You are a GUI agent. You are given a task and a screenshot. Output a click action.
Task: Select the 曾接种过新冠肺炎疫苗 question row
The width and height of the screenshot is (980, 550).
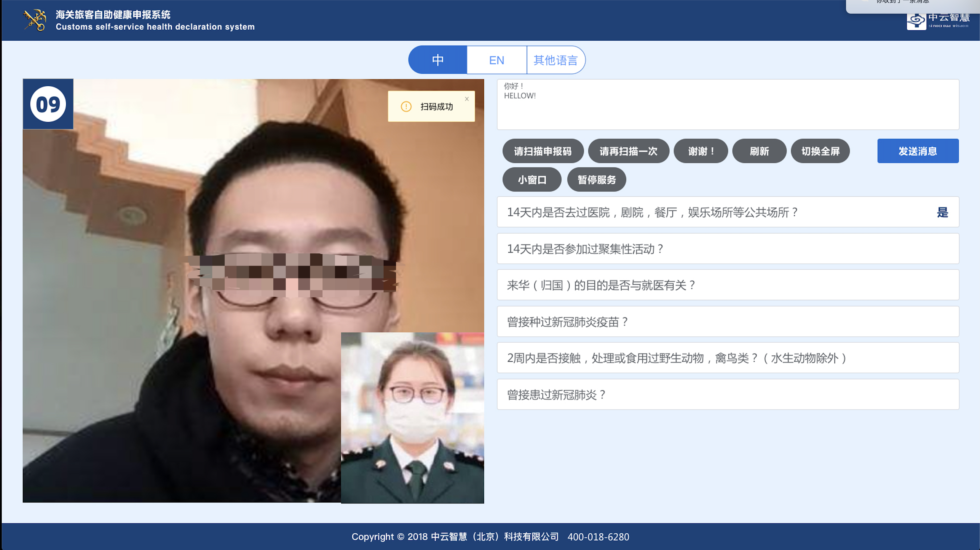coord(727,322)
